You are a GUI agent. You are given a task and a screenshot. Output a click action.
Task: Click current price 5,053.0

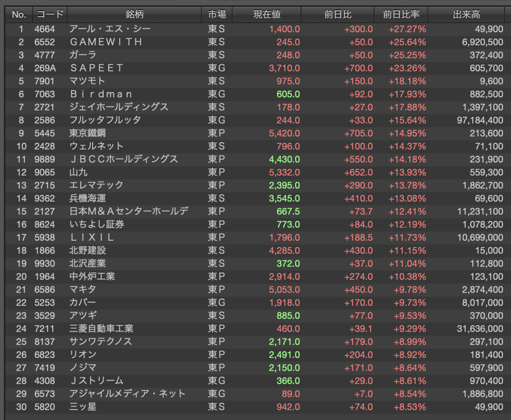coord(284,289)
